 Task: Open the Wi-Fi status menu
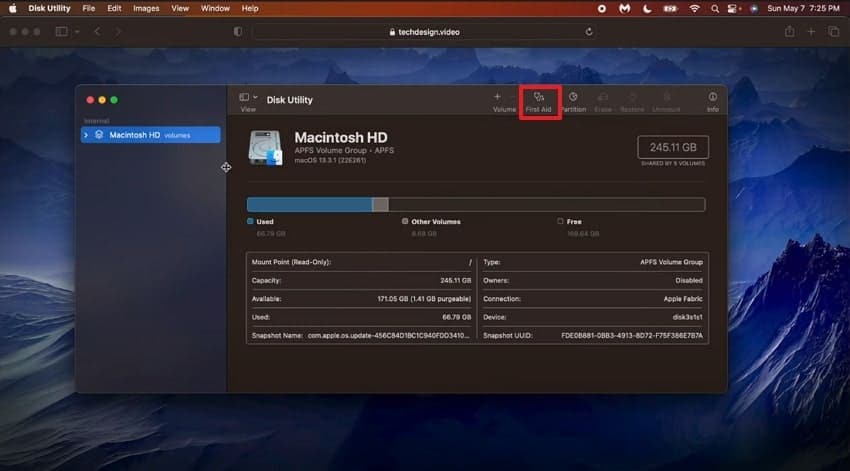click(x=694, y=9)
